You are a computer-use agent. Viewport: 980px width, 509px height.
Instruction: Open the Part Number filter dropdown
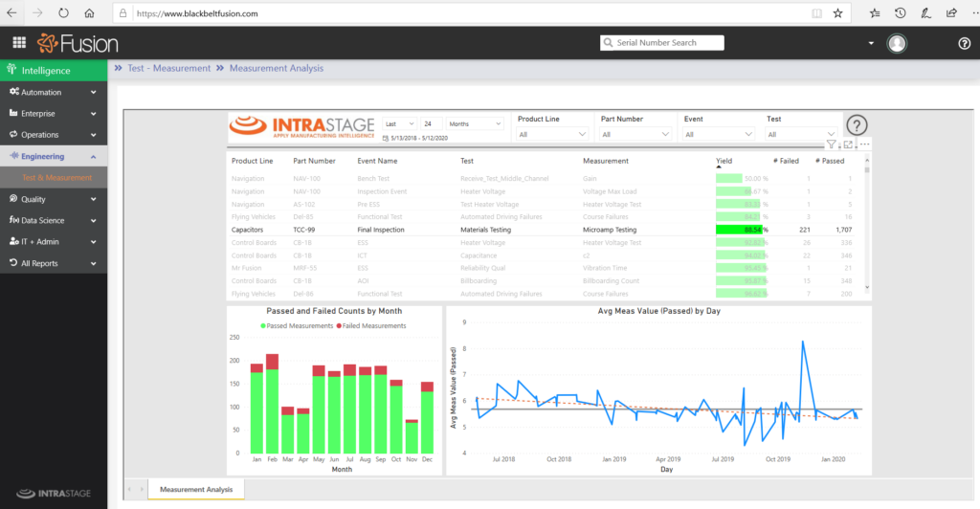click(x=635, y=134)
